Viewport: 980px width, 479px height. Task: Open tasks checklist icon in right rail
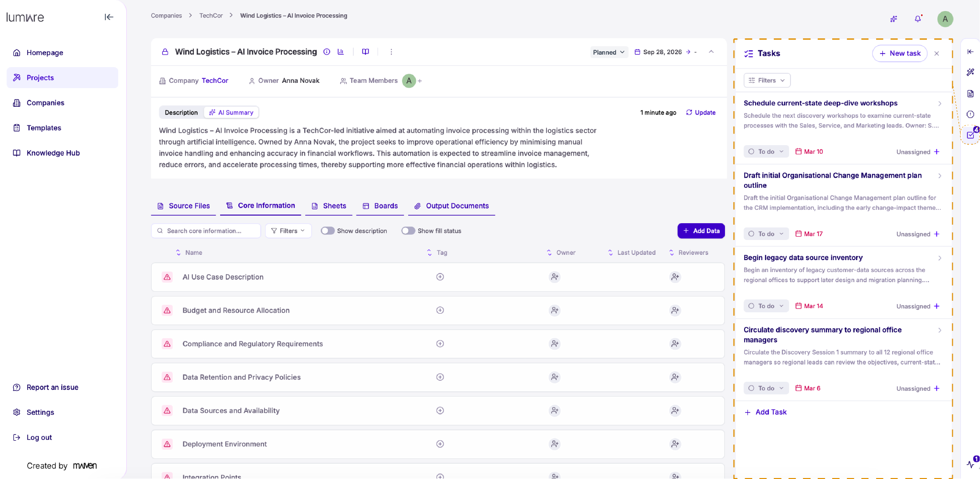(971, 135)
